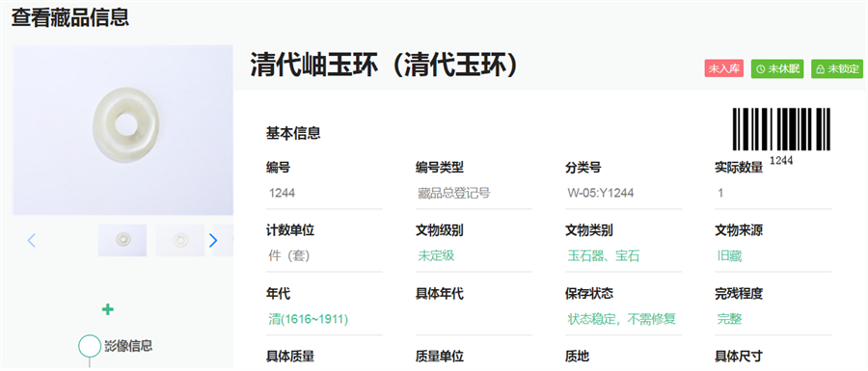
Task: Click the title 清代岫玉环（清代玉环）
Action: point(384,66)
